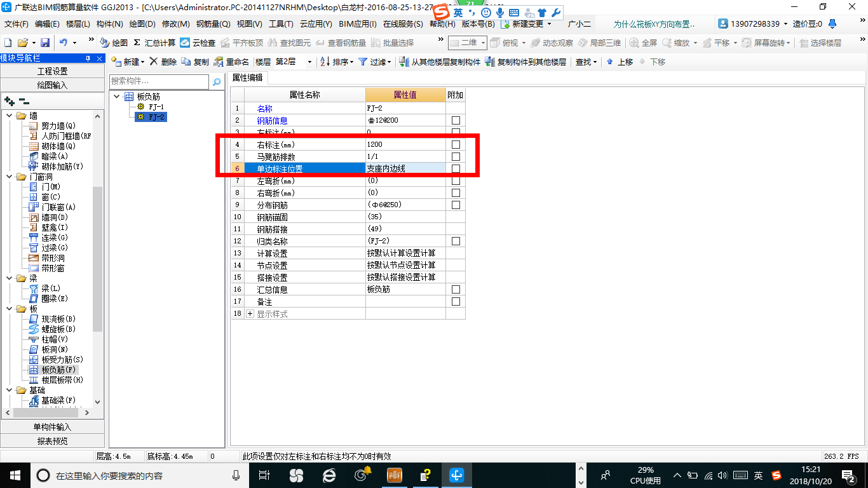
Task: Open the 工具(T) menu
Action: point(281,24)
